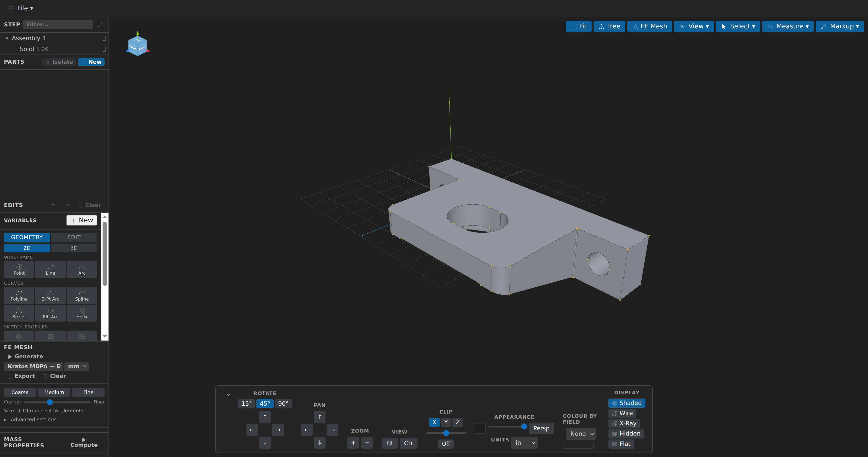Select the polygon sketch profile

coord(82,336)
